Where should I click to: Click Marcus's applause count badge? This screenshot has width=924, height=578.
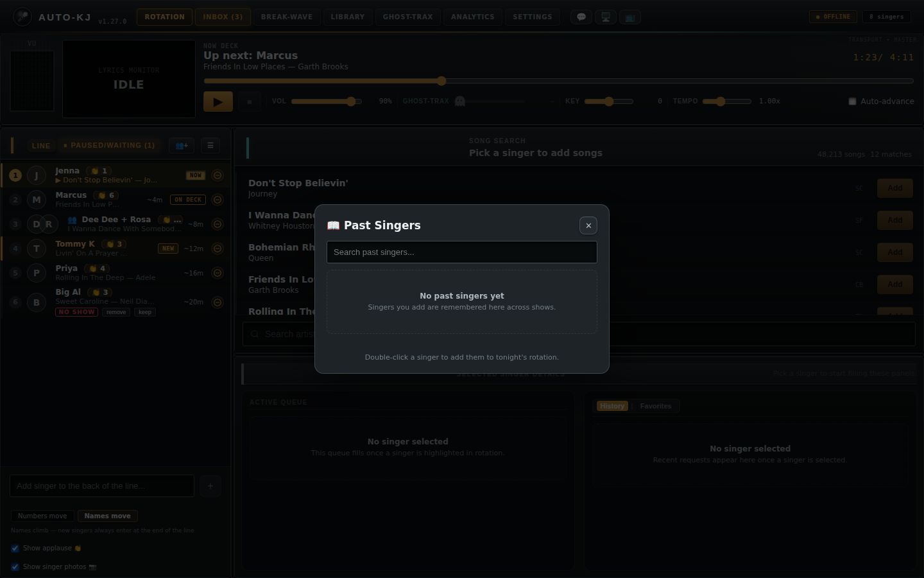[x=107, y=195]
